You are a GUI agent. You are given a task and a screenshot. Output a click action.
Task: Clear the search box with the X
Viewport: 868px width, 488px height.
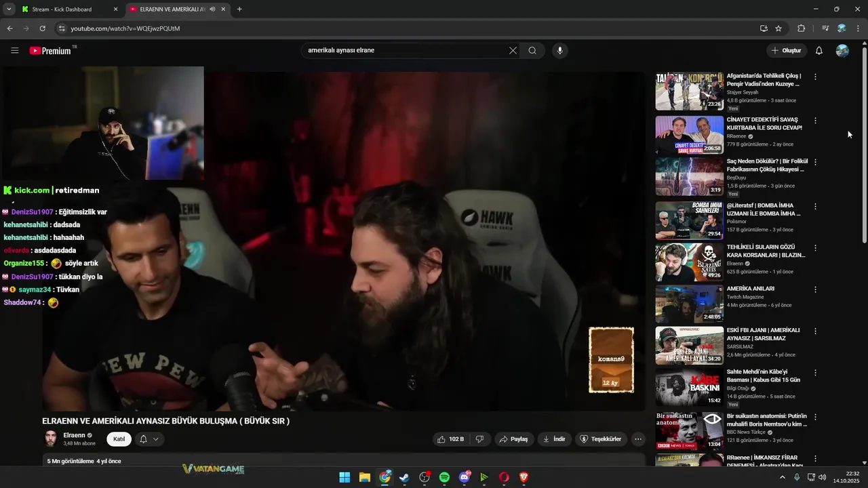click(513, 50)
